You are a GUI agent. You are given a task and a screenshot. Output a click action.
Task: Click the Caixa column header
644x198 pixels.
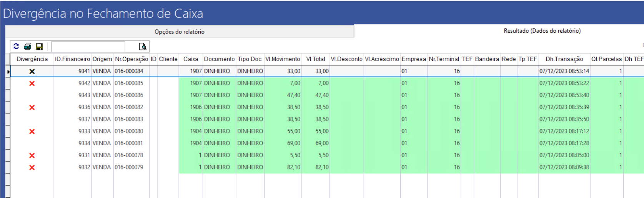coord(191,59)
